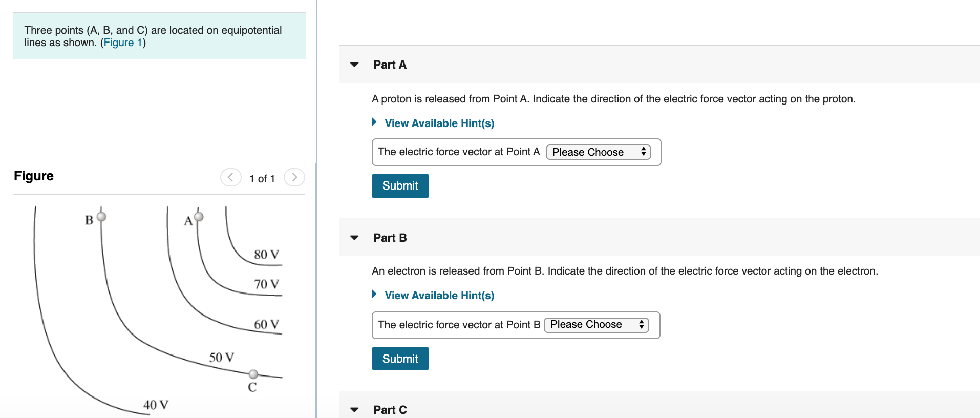Click point B on the figure
This screenshot has width=980, height=418.
coord(101,217)
